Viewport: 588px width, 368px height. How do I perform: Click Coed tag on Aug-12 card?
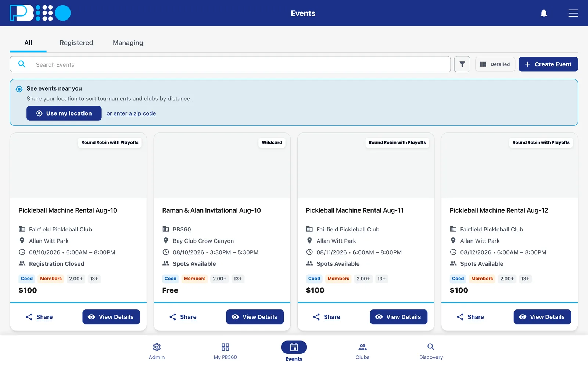(458, 279)
